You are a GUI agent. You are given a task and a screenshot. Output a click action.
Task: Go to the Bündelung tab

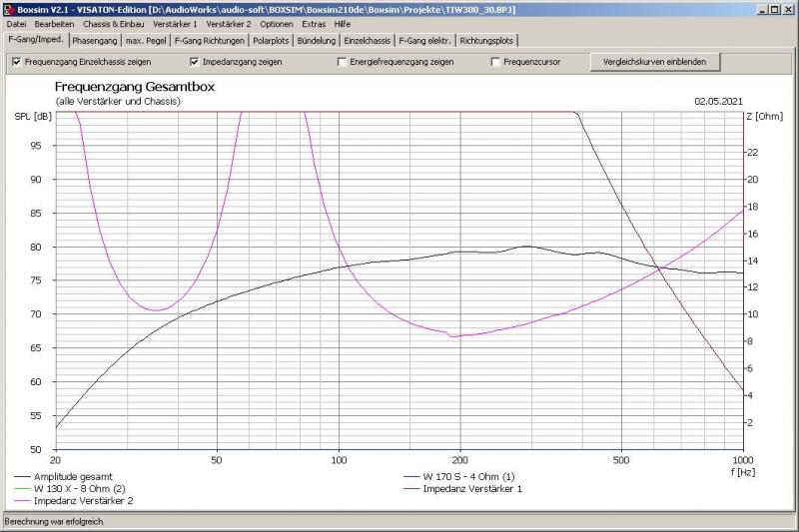coord(317,41)
